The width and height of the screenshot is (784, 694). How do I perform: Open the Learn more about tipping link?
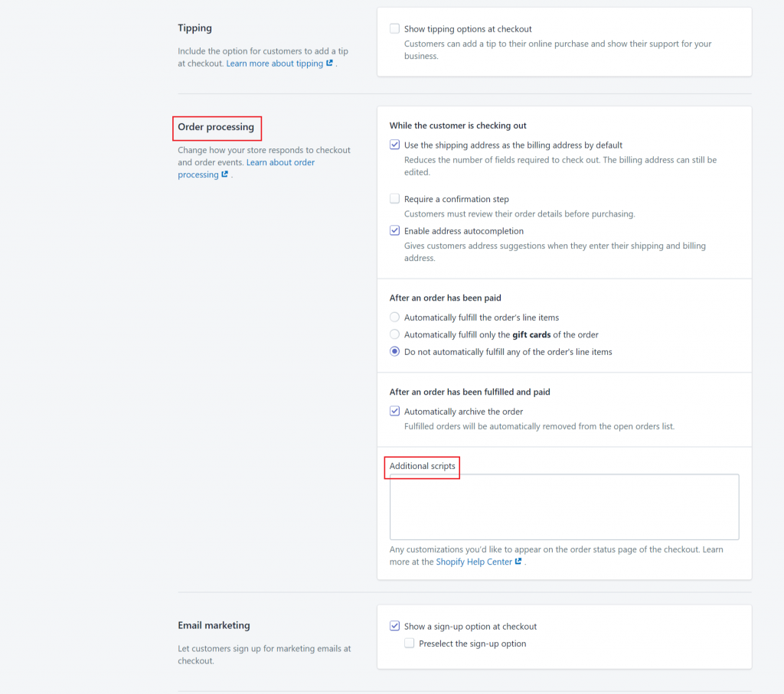click(275, 64)
